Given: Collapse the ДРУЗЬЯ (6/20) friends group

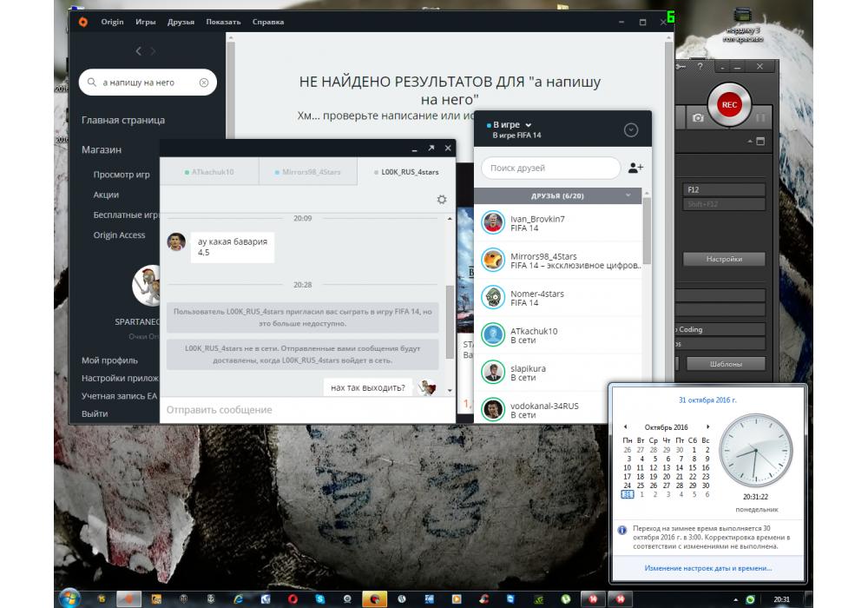Looking at the screenshot, I should pyautogui.click(x=628, y=196).
